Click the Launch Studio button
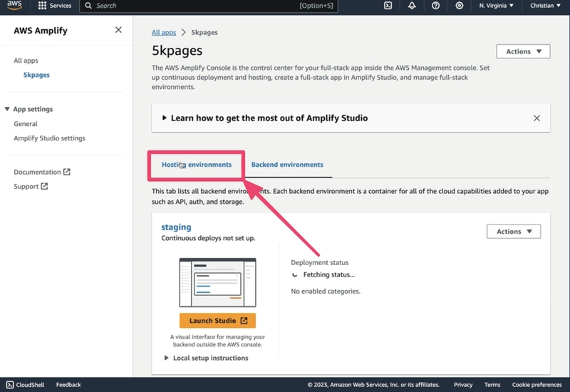 click(x=217, y=320)
